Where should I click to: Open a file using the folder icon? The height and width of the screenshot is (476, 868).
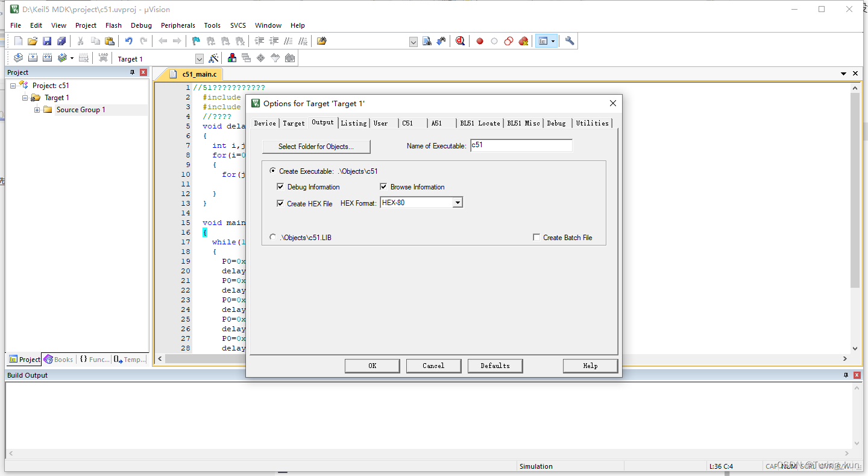(33, 41)
